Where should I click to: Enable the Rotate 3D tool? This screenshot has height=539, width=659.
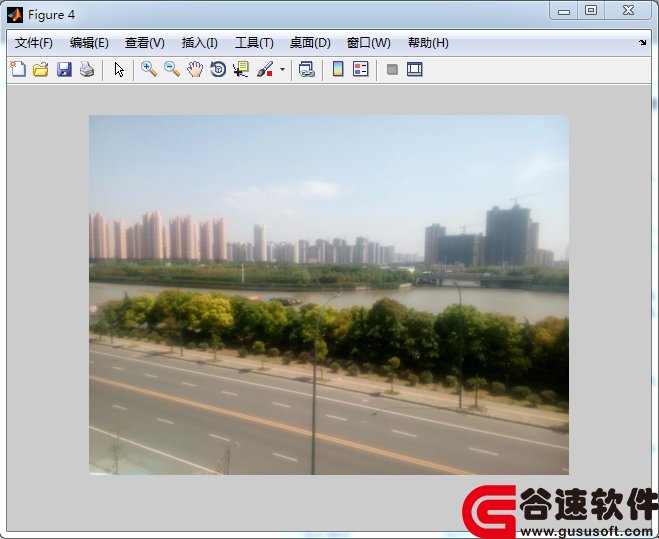[218, 69]
